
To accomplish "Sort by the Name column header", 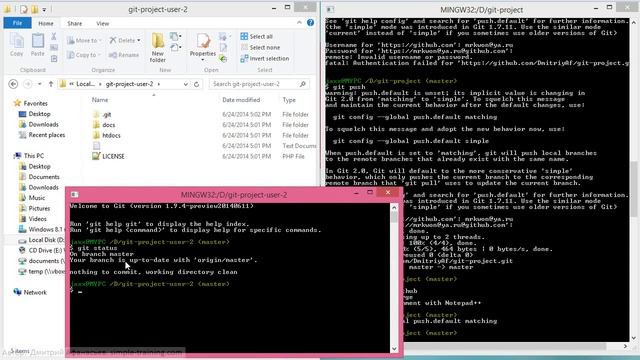I will [x=100, y=100].
